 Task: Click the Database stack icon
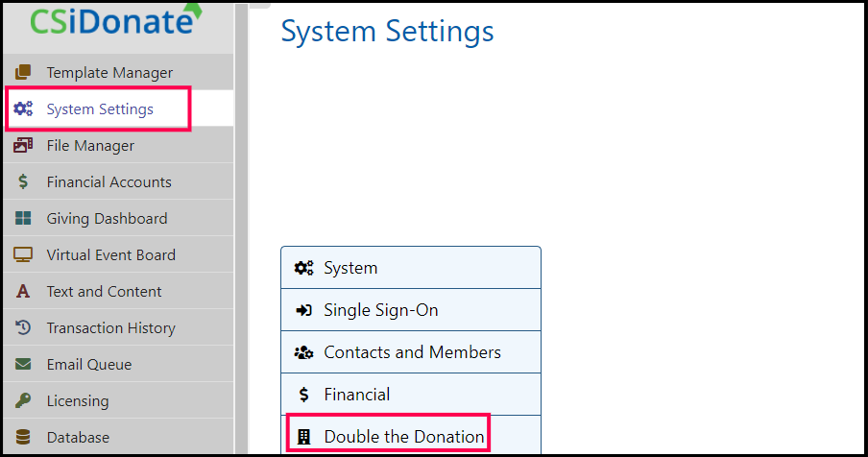24,438
